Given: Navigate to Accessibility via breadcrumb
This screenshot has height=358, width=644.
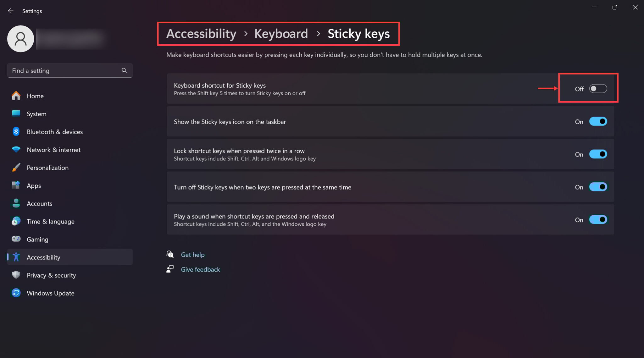Looking at the screenshot, I should click(x=201, y=34).
